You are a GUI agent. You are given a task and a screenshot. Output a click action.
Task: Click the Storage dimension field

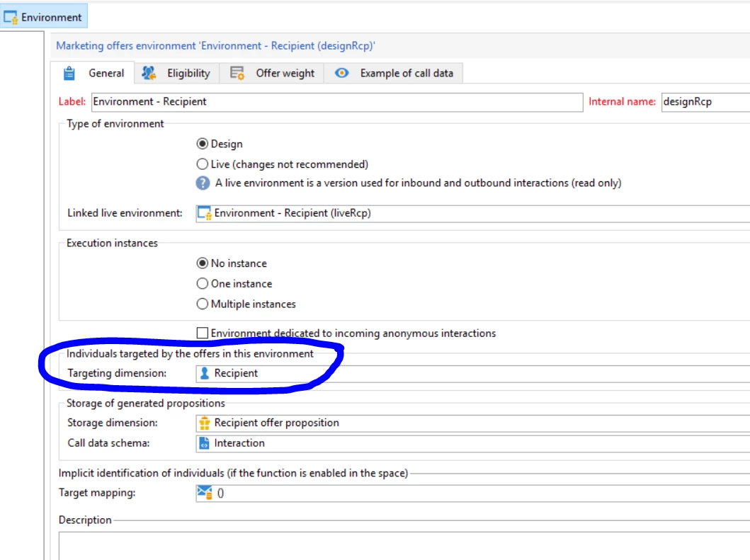(x=472, y=423)
